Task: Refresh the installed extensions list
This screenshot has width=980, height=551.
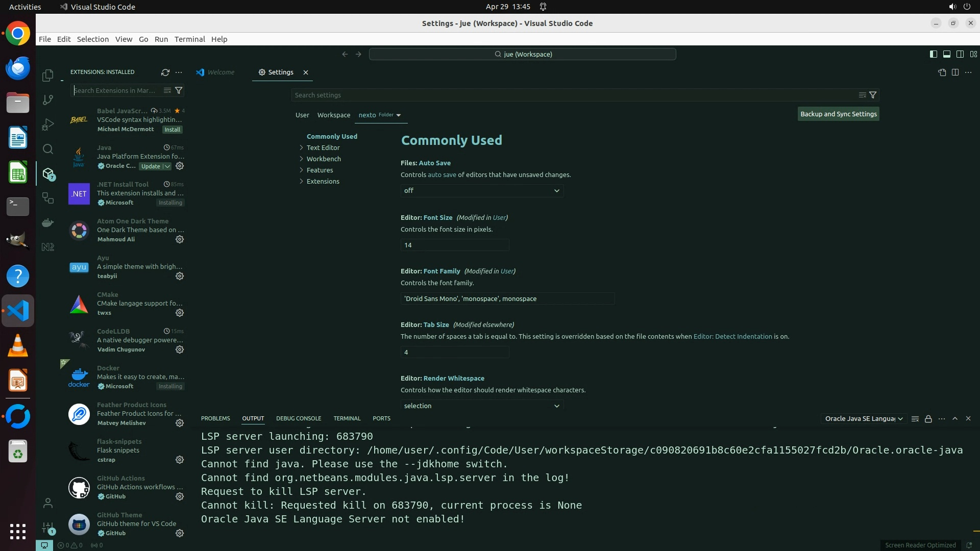Action: click(165, 72)
